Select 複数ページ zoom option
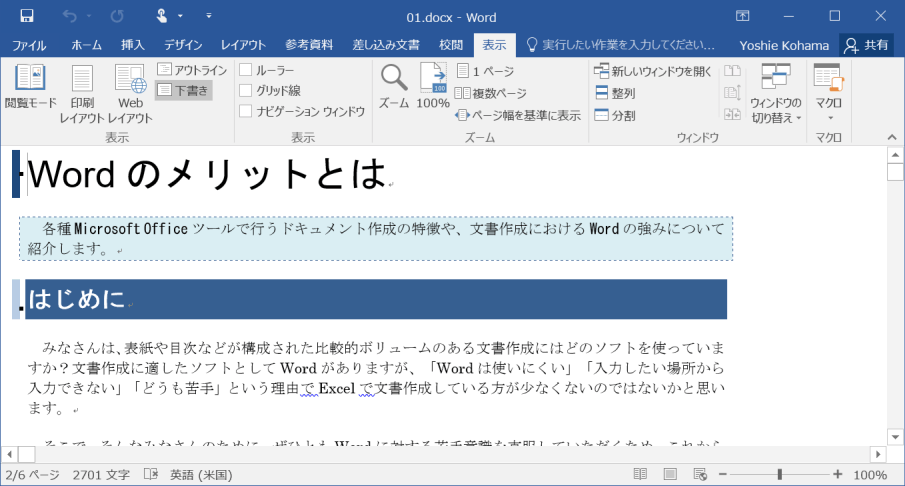 coord(491,93)
